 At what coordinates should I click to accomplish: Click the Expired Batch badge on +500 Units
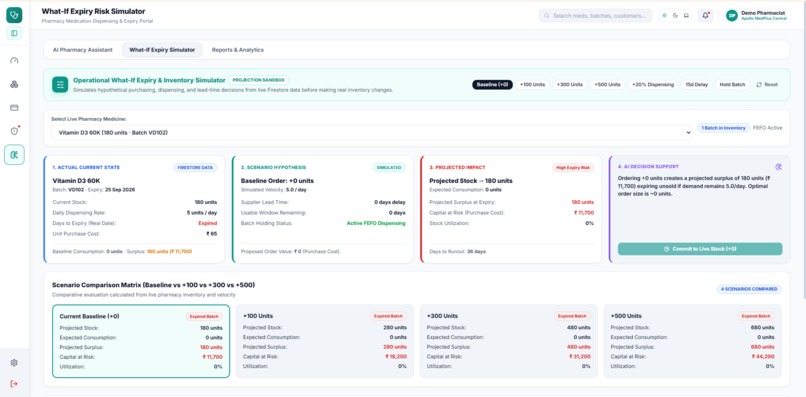[x=756, y=316]
